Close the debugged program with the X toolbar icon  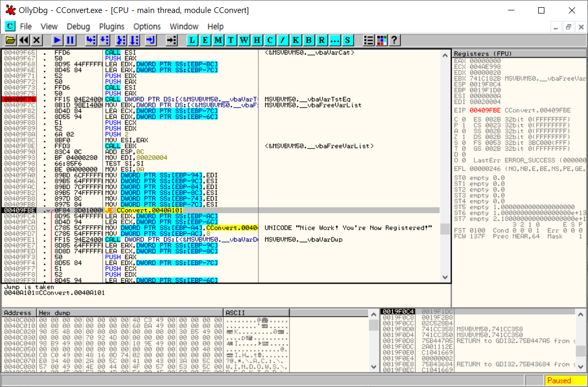[x=36, y=40]
